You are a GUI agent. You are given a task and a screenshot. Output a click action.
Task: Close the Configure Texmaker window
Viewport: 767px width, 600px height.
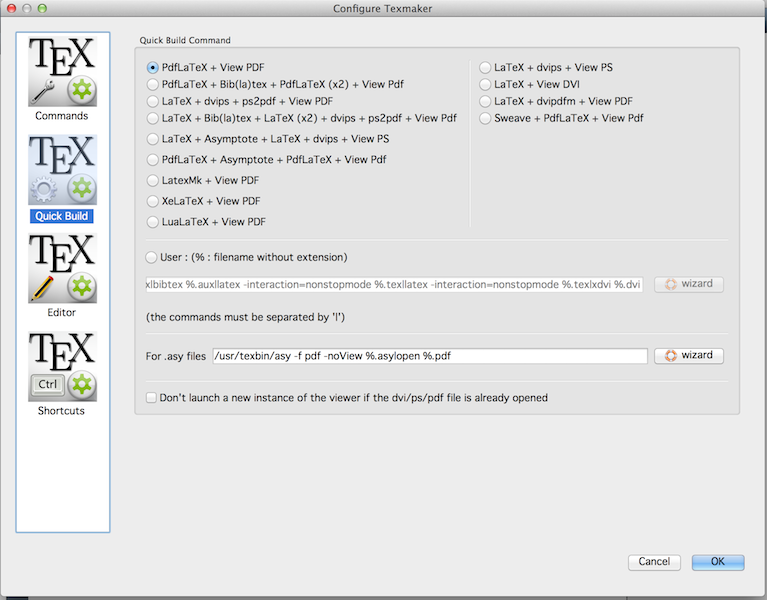pyautogui.click(x=11, y=8)
